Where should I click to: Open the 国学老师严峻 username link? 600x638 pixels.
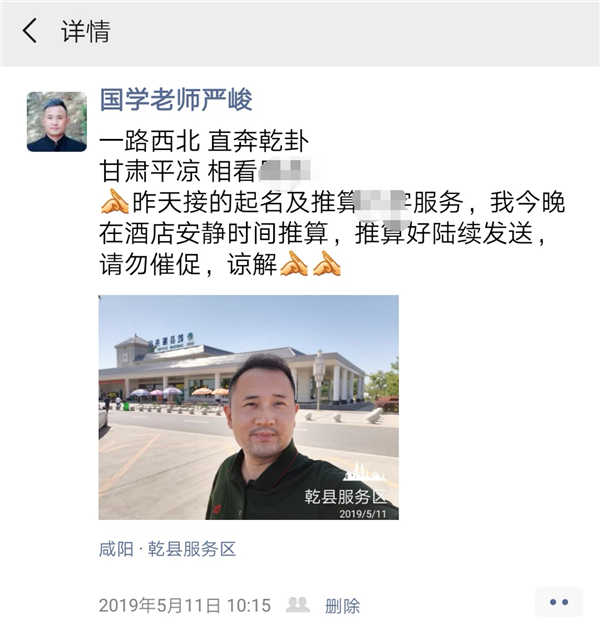click(x=176, y=100)
